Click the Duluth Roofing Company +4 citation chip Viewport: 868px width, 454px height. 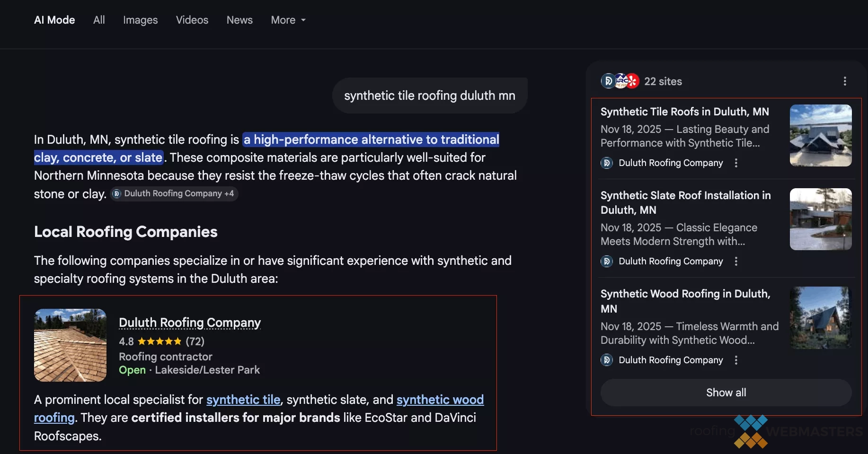point(174,193)
